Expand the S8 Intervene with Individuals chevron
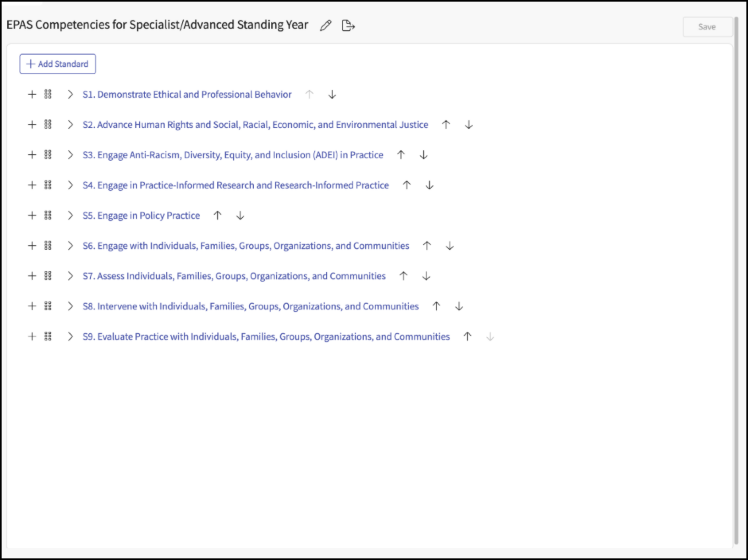 tap(70, 306)
